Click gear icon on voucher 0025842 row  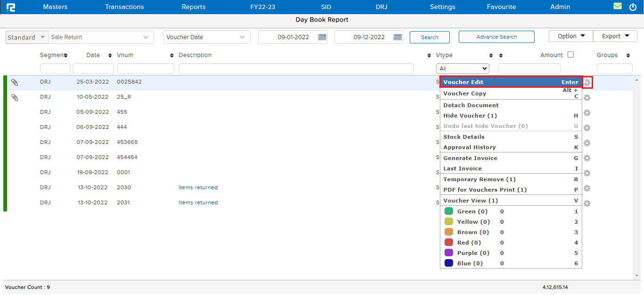pos(587,83)
